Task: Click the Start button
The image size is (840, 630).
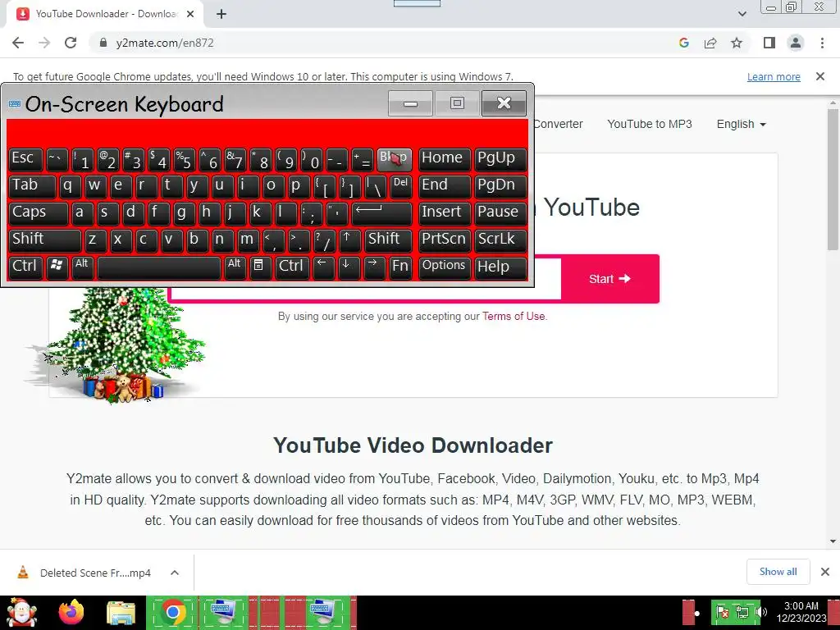Action: 609,279
